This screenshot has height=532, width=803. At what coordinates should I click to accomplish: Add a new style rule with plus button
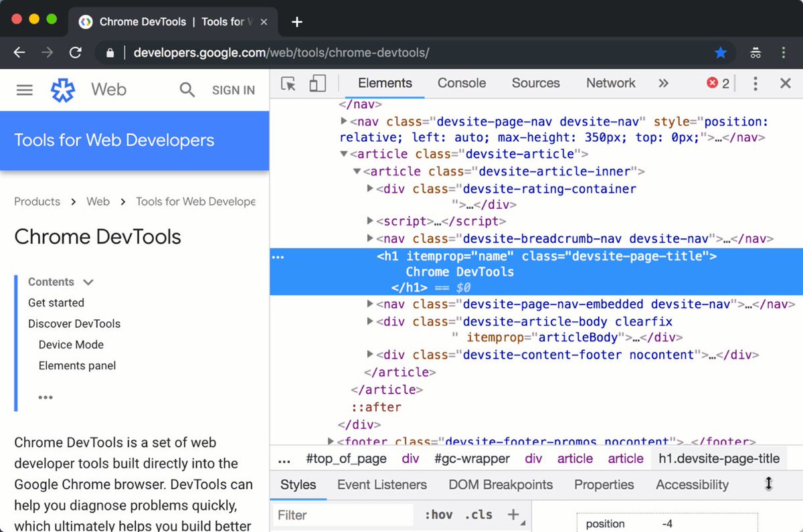tap(514, 514)
